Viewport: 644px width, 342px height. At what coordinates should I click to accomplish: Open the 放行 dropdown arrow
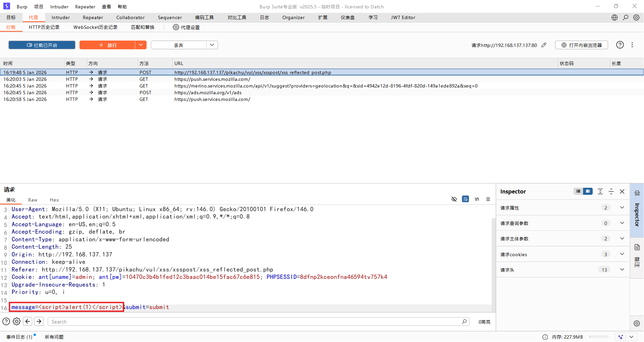tap(141, 45)
